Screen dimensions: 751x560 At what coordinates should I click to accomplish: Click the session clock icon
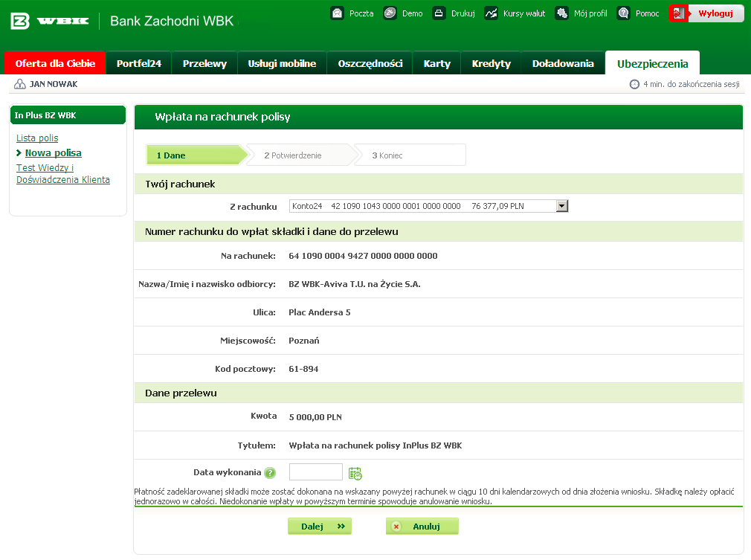coord(634,84)
